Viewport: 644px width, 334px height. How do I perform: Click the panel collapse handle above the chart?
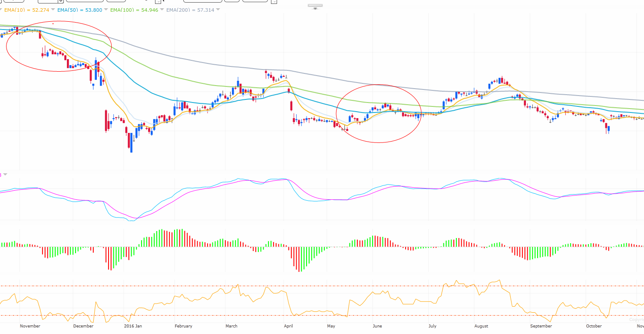pos(315,7)
